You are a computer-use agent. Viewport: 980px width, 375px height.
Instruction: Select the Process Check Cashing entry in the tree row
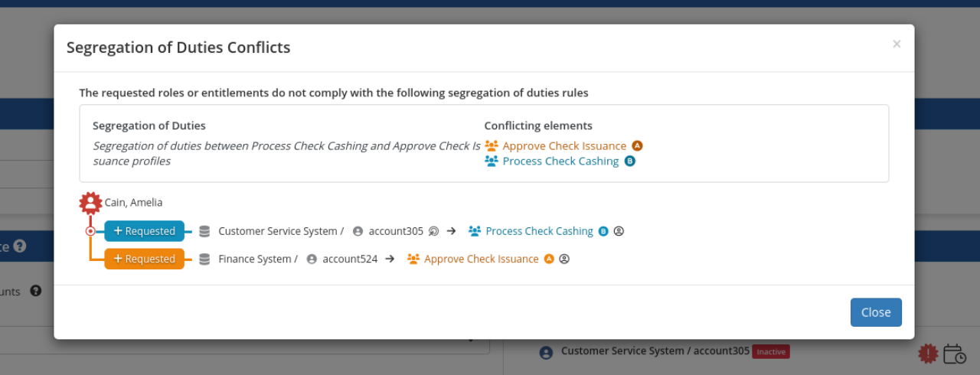[x=539, y=231]
